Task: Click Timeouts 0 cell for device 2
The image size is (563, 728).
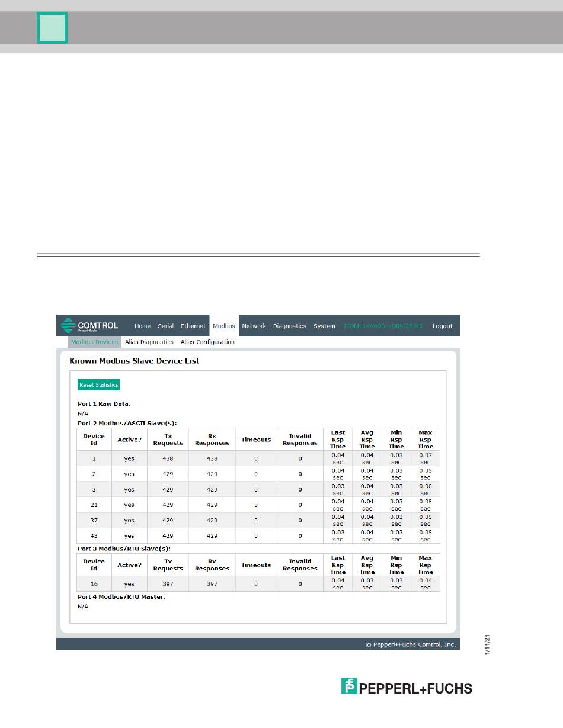Action: tap(256, 474)
